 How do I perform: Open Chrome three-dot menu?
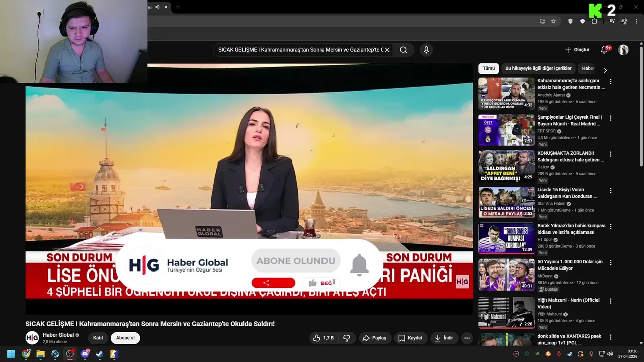tap(637, 21)
